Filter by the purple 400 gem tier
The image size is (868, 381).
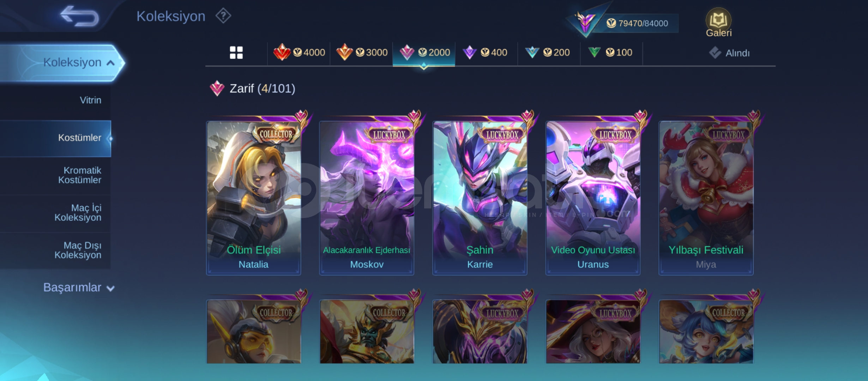(x=487, y=53)
